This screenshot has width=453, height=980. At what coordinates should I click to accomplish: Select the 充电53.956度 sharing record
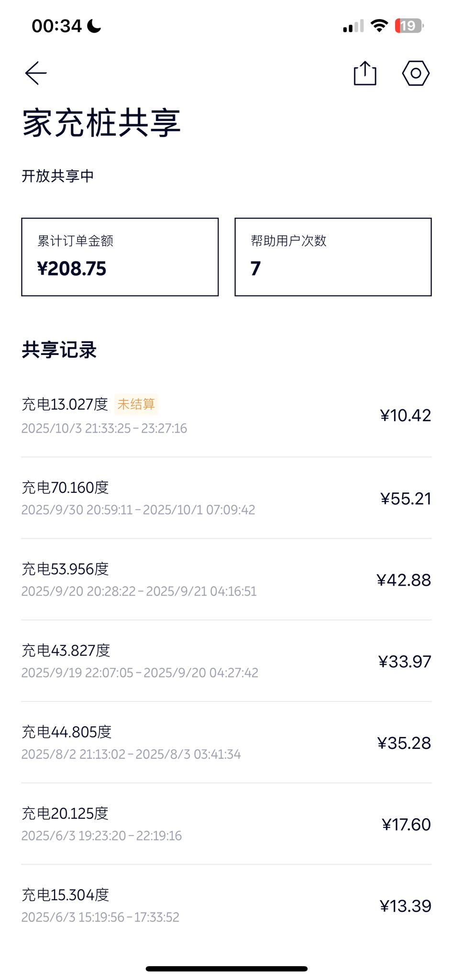pos(226,579)
